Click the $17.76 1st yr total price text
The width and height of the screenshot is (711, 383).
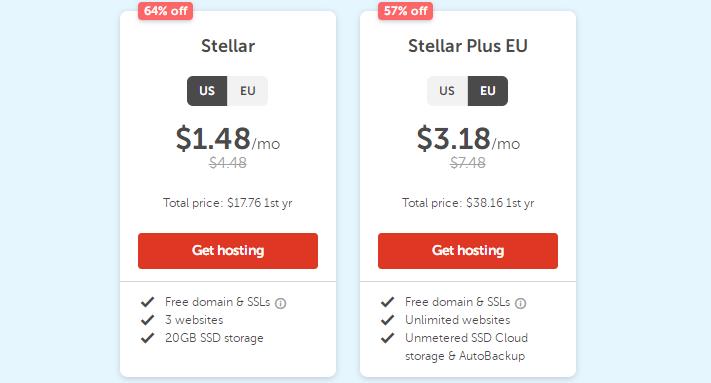point(260,203)
